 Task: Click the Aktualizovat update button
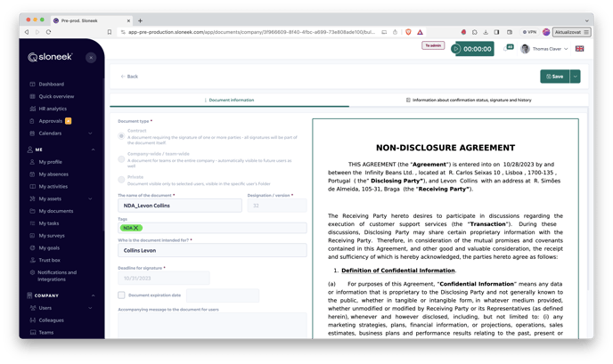(571, 32)
